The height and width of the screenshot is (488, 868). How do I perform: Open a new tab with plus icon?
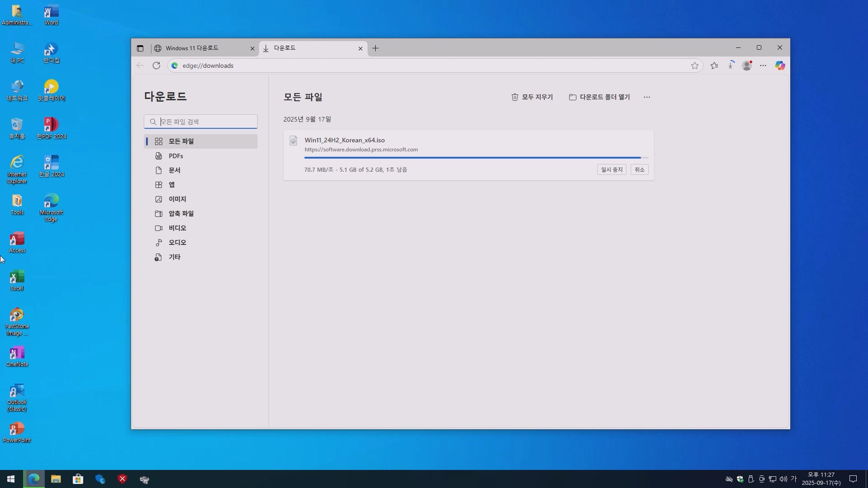click(375, 48)
